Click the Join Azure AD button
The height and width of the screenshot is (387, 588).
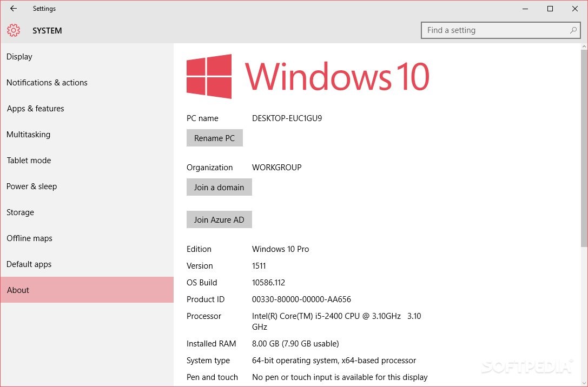[x=219, y=219]
